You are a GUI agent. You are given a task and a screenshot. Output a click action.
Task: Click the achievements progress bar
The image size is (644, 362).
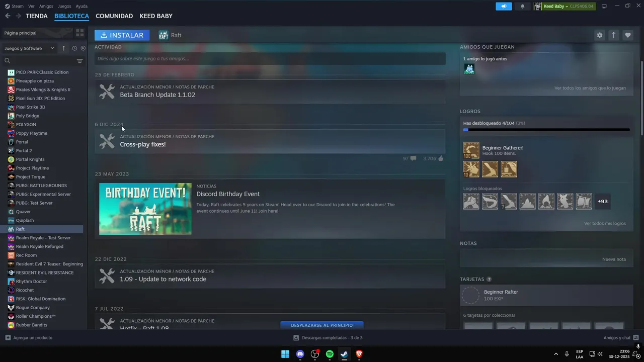[546, 130]
